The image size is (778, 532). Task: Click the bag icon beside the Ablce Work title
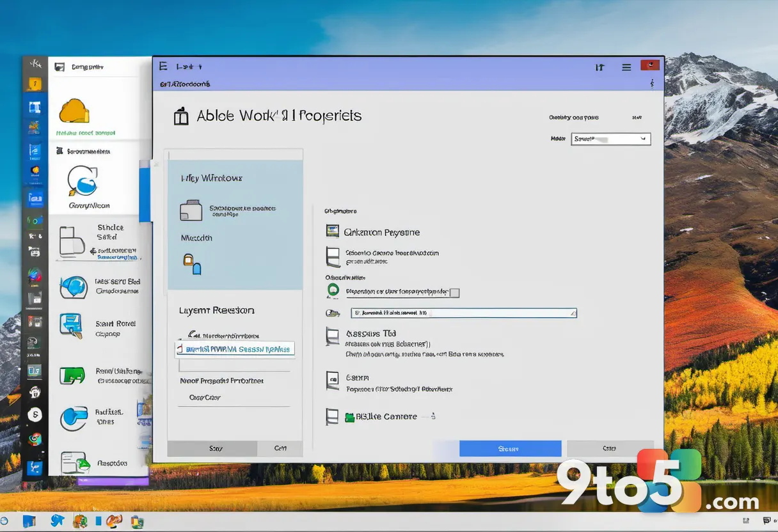pyautogui.click(x=182, y=116)
